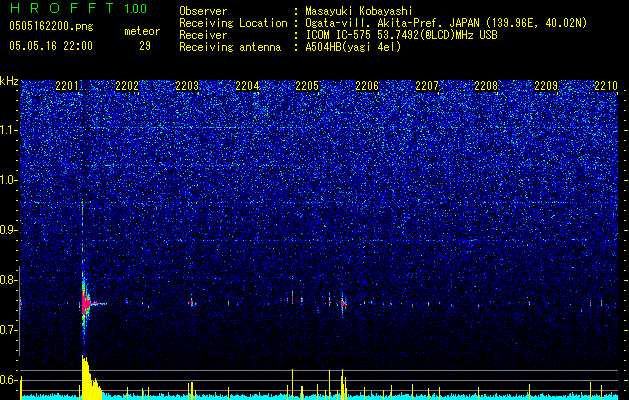This screenshot has height=400, width=629.
Task: Click the 2208 time marker
Action: click(487, 85)
